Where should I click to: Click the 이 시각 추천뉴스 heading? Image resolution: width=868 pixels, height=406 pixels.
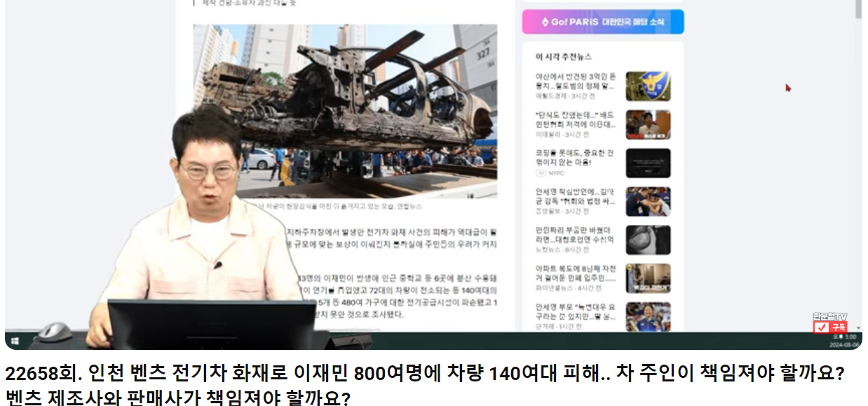point(564,57)
